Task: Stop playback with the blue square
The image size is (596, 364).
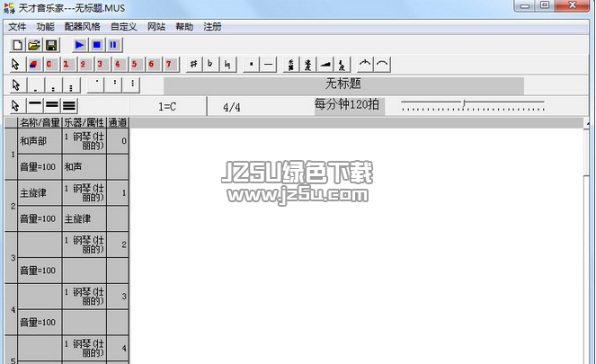Action: tap(96, 45)
